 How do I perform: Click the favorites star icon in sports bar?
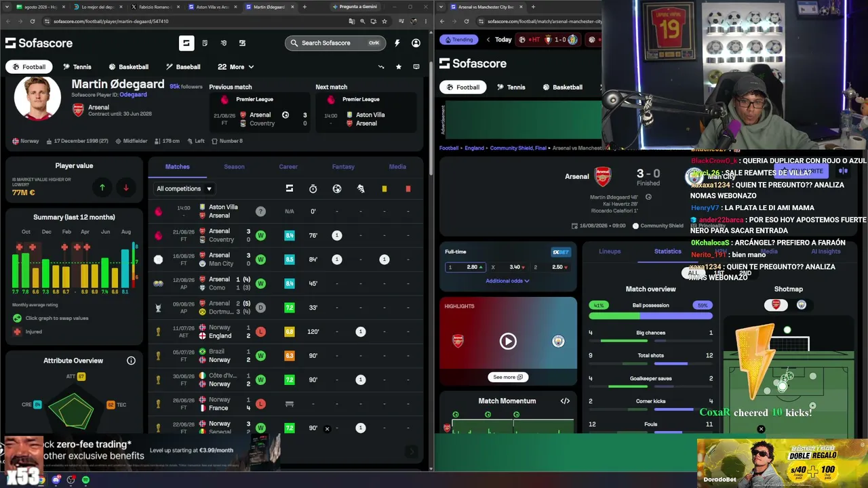(x=399, y=66)
